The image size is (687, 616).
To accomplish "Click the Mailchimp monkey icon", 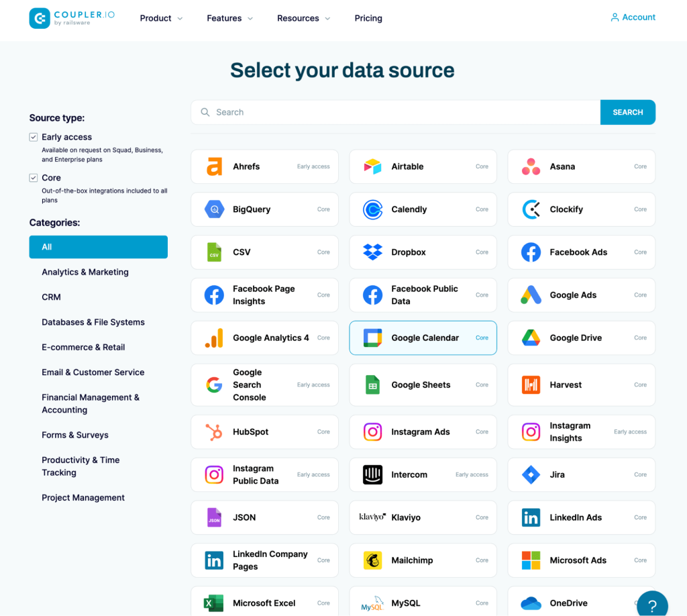I will click(x=372, y=560).
